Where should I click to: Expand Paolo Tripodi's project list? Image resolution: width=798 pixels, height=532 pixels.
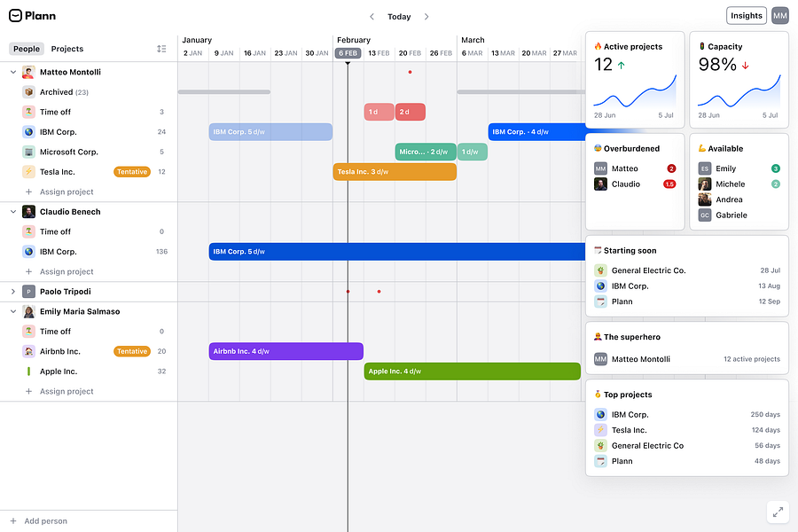pyautogui.click(x=13, y=292)
